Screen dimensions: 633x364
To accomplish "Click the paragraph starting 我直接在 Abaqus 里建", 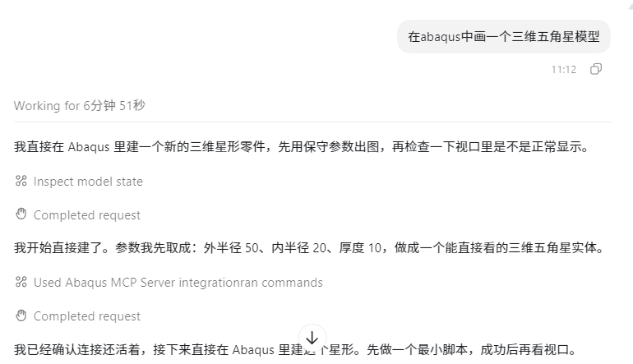I will pyautogui.click(x=302, y=147).
